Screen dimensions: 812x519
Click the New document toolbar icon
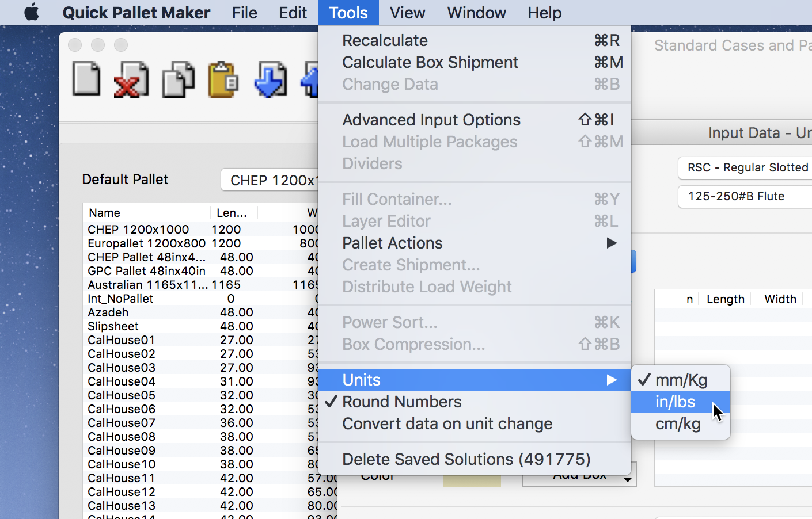coord(86,79)
